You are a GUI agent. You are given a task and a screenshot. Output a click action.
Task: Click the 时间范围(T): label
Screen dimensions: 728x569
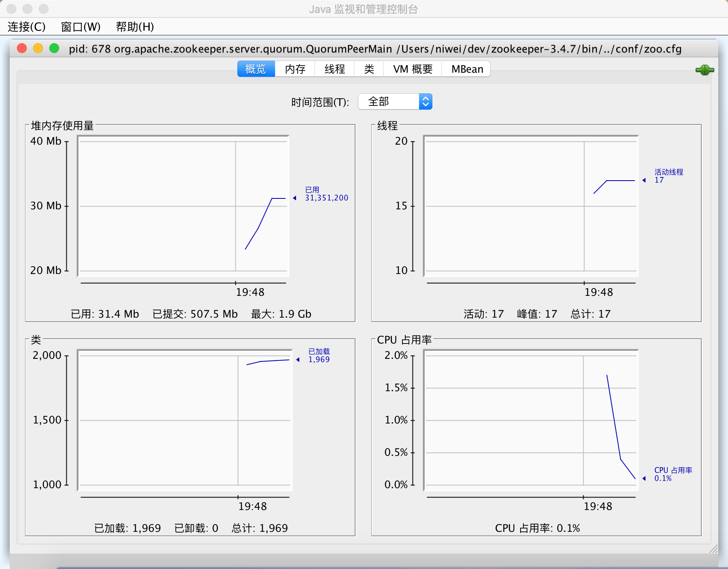(320, 102)
